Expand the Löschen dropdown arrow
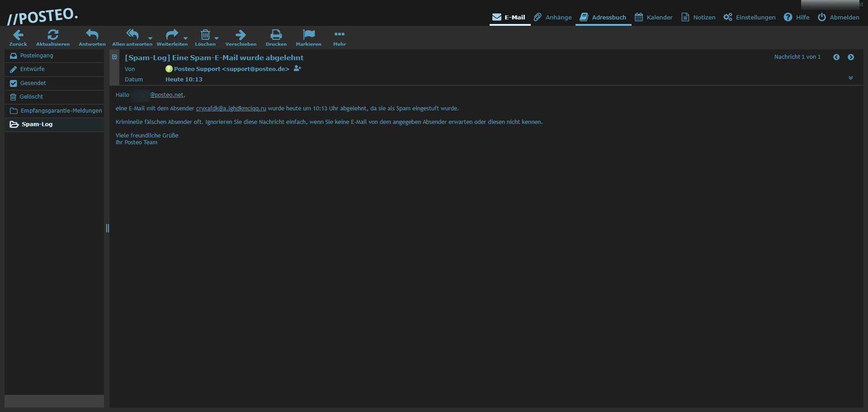 (x=217, y=38)
